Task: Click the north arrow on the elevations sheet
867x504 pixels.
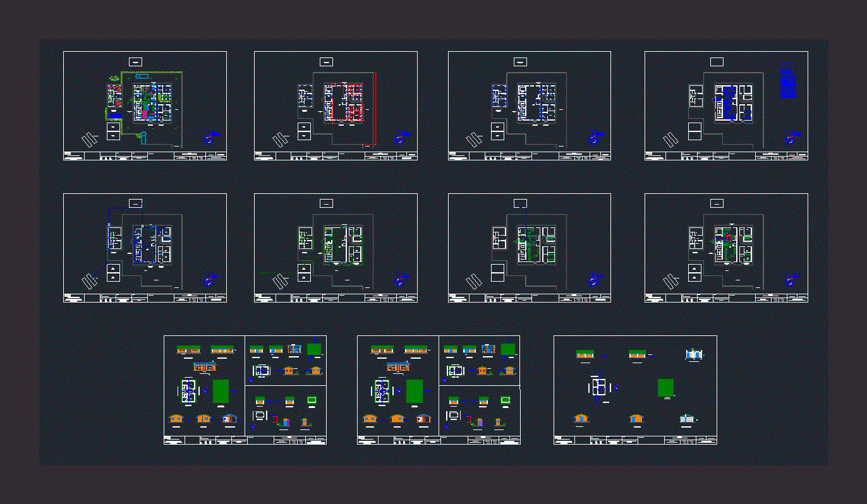Action: click(616, 388)
